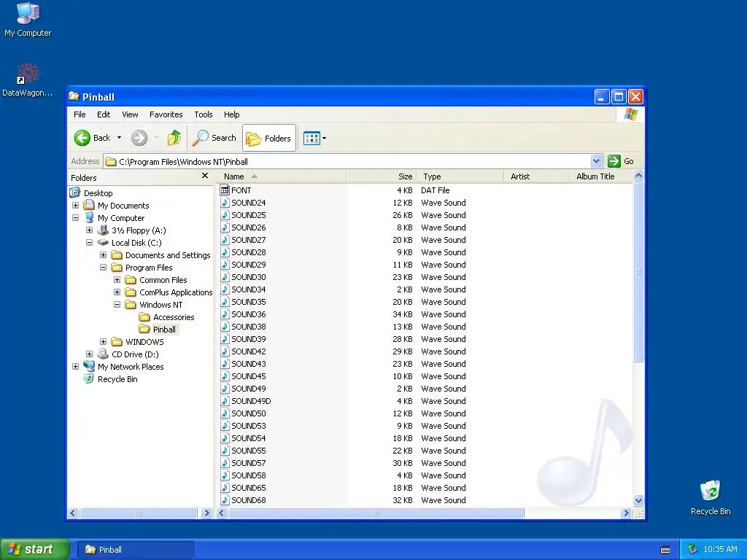The image size is (747, 560).
Task: Expand 3½ Floppy (A:) node
Action: pos(89,230)
